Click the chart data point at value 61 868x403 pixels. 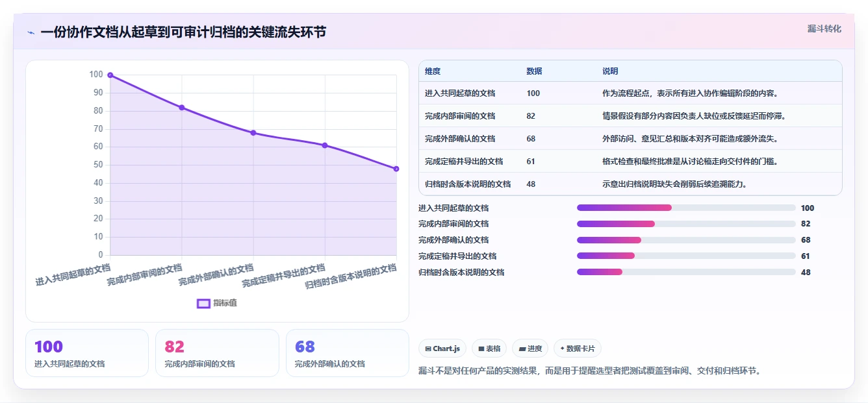[x=325, y=145]
